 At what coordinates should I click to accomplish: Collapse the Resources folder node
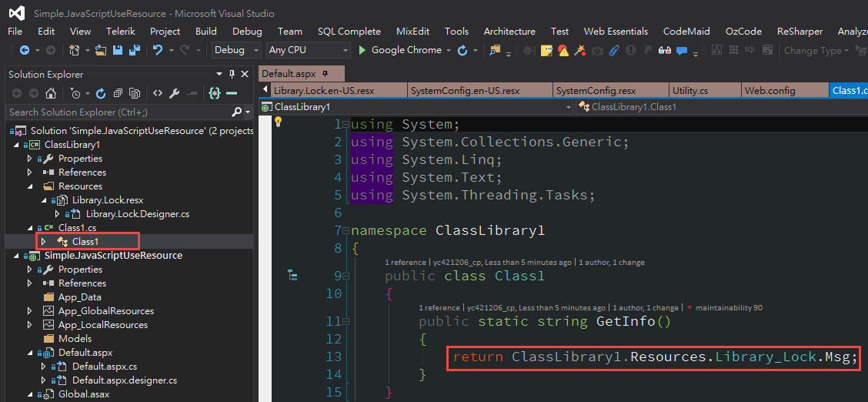point(30,186)
